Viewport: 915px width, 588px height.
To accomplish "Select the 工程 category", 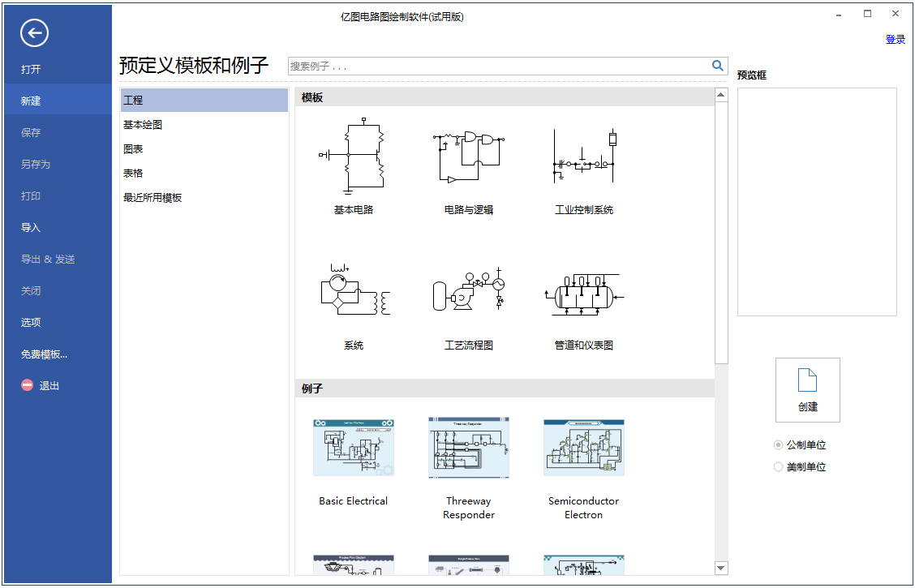I will point(204,101).
